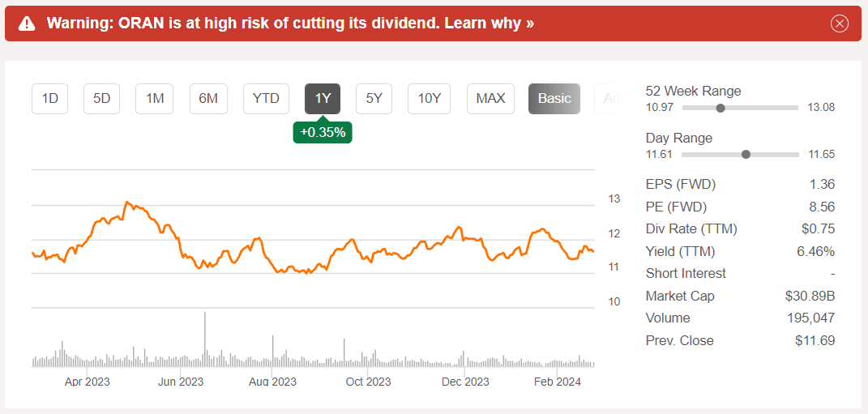The image size is (868, 414).
Task: Click the price axis label 13
Action: (x=614, y=198)
